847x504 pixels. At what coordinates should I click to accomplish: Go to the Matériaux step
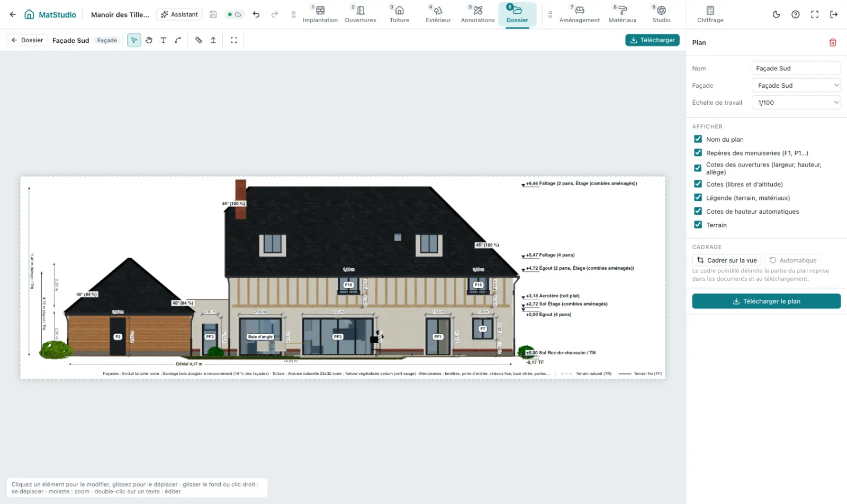point(623,14)
